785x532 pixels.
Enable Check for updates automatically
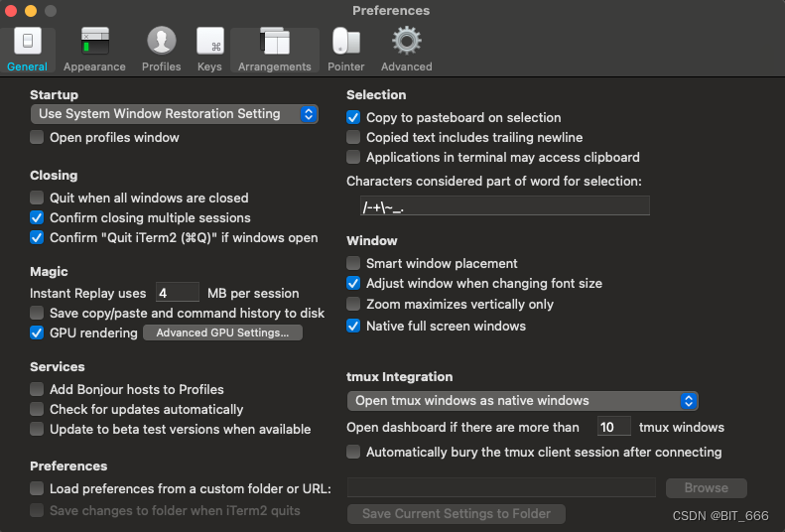click(x=37, y=409)
